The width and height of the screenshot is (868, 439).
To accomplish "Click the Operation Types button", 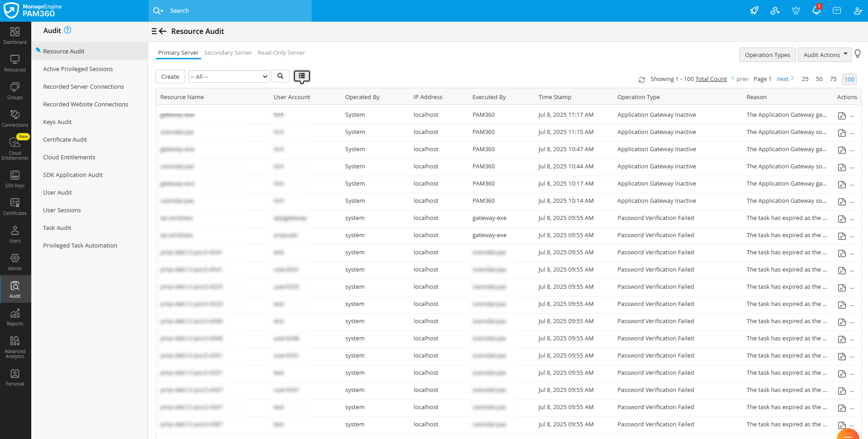I will pyautogui.click(x=767, y=55).
